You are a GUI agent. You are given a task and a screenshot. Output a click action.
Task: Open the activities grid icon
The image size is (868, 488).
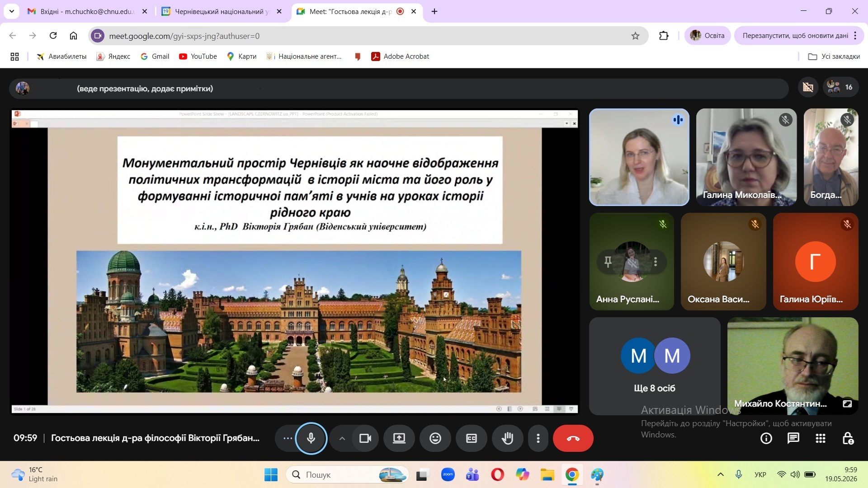click(821, 438)
